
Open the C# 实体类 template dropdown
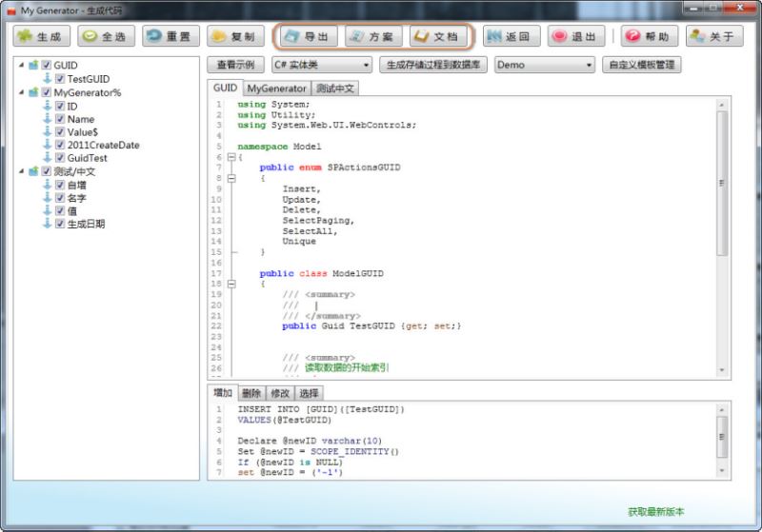(x=321, y=65)
